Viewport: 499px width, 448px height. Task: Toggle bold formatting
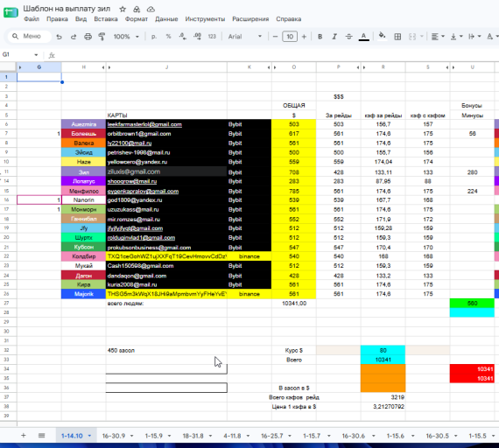click(320, 37)
